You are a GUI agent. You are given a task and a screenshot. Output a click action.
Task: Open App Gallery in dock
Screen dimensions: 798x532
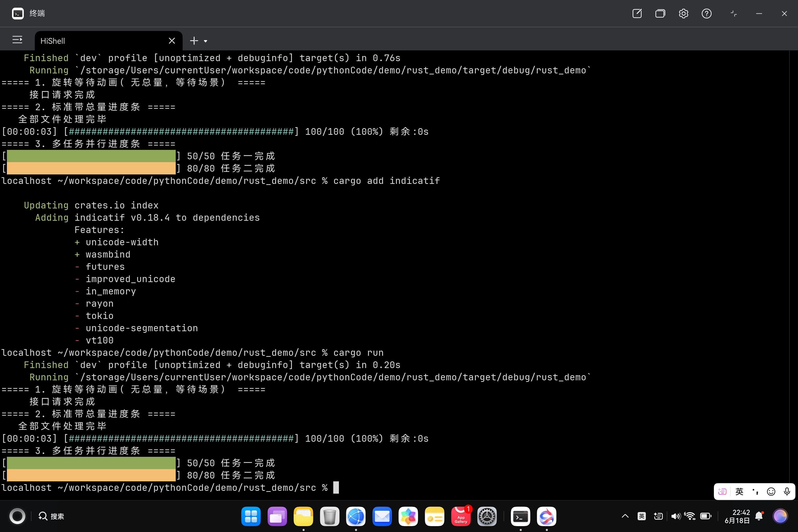tap(461, 516)
